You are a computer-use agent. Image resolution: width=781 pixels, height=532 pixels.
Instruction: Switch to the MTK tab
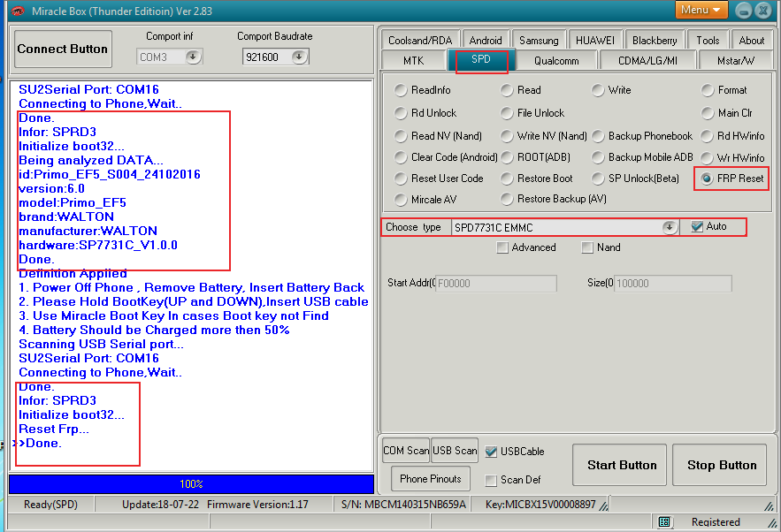(413, 61)
